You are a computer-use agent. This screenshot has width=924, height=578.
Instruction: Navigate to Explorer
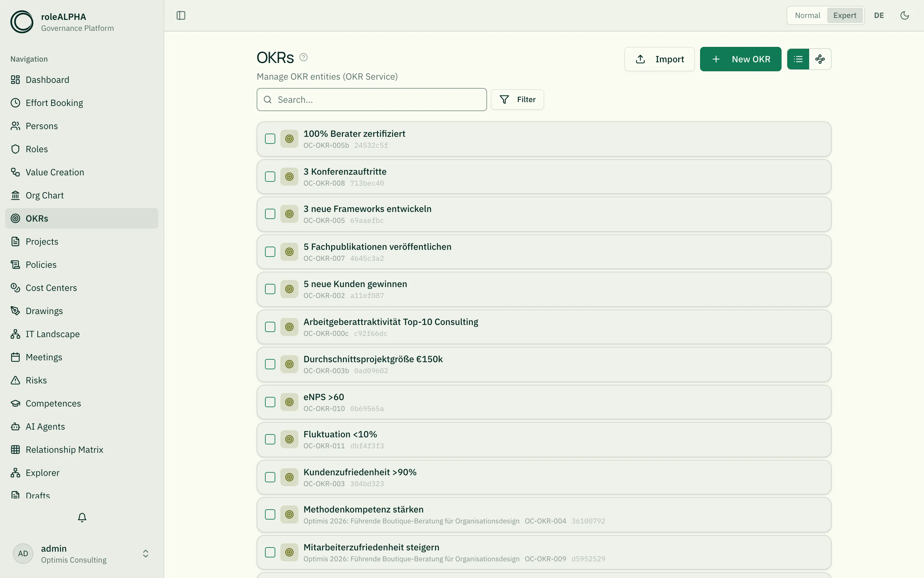click(x=82, y=473)
